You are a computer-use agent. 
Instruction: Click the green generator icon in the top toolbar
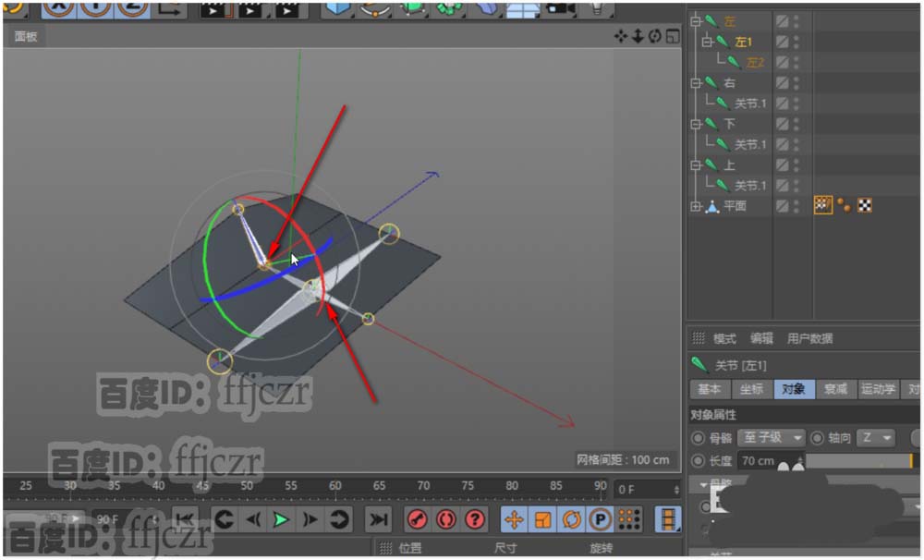point(412,9)
